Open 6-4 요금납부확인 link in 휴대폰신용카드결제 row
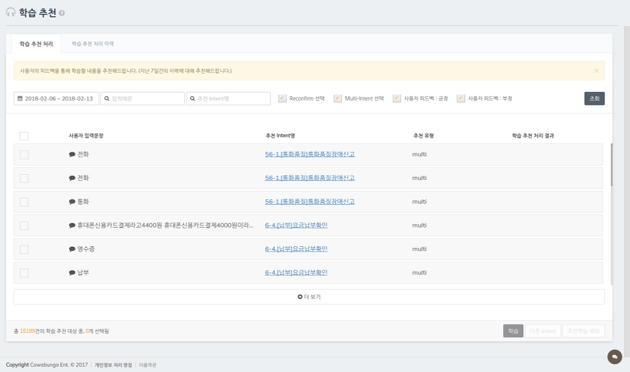Viewport: 630px width, 372px height. 296,225
